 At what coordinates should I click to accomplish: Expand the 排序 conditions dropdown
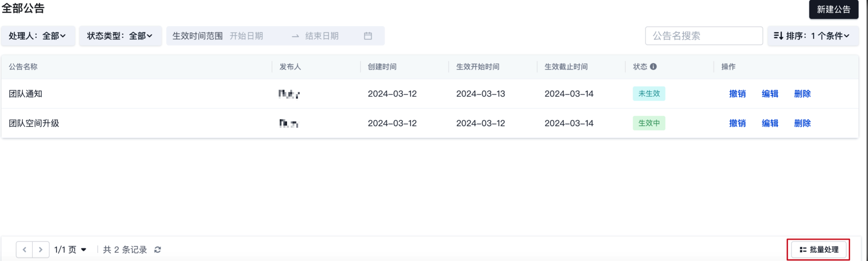tap(813, 36)
